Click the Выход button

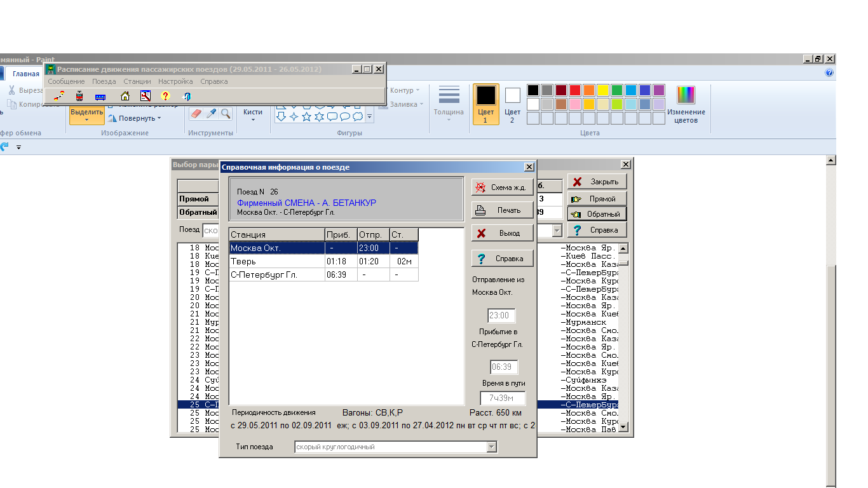pos(502,233)
